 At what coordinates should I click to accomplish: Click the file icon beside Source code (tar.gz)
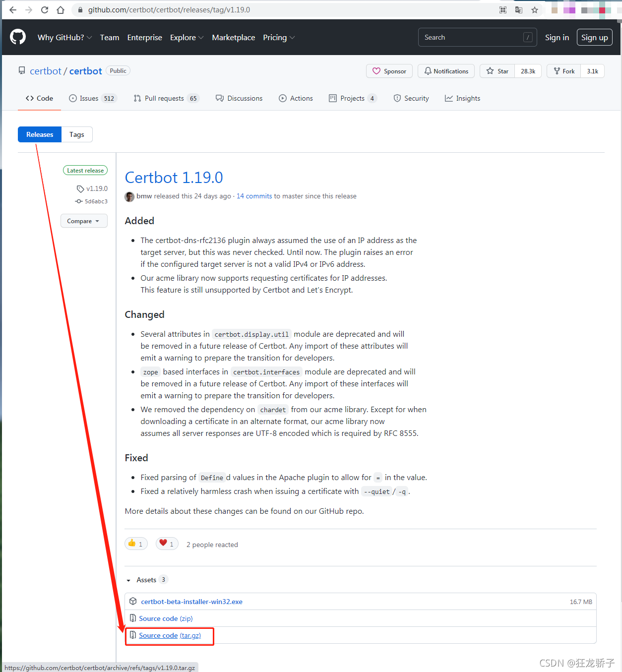(x=133, y=635)
